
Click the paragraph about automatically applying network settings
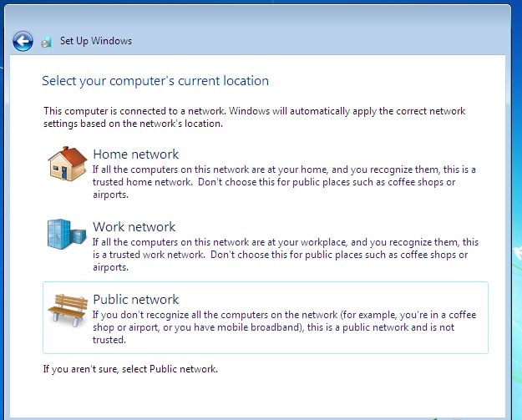[x=255, y=117]
